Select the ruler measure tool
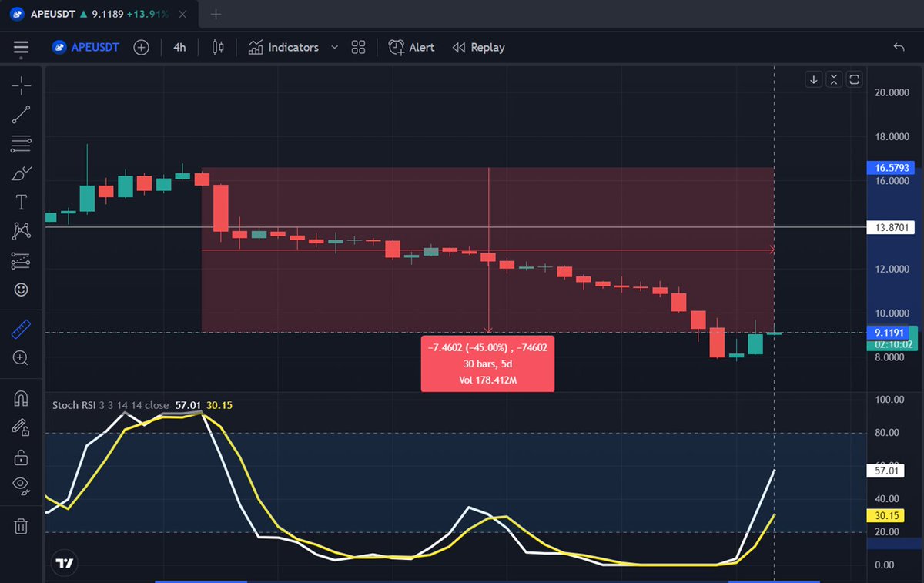The width and height of the screenshot is (924, 583). [x=22, y=330]
